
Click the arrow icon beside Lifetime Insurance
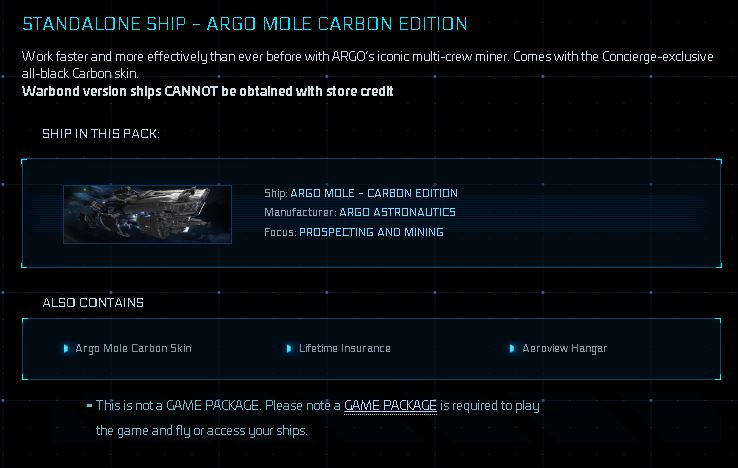(290, 348)
